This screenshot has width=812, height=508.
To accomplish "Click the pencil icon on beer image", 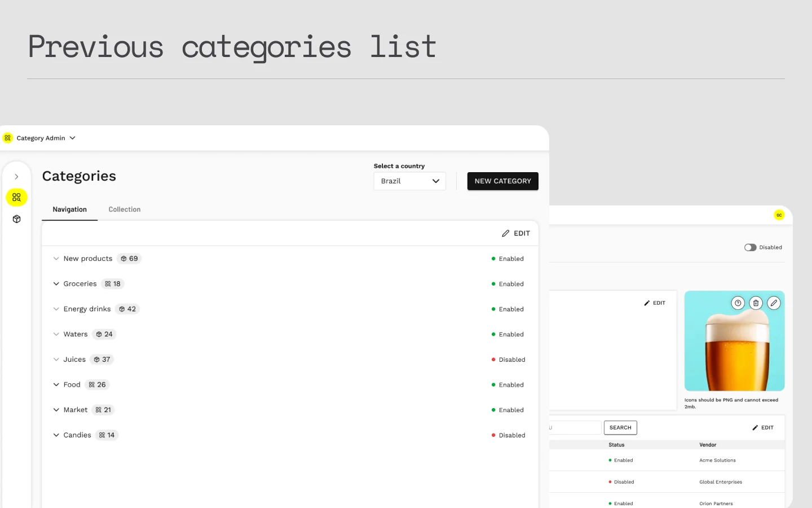I will point(774,303).
